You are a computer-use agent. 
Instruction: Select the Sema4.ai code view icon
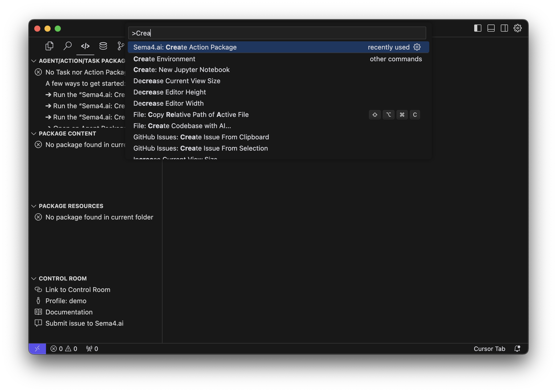click(85, 46)
